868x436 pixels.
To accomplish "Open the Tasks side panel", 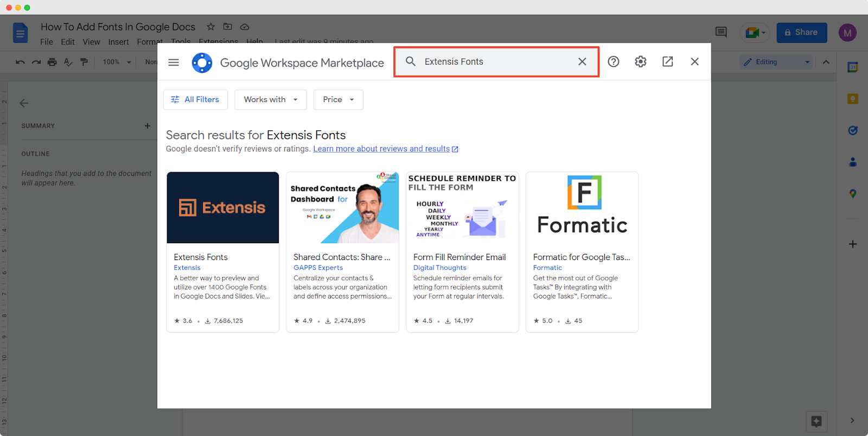I will 853,130.
